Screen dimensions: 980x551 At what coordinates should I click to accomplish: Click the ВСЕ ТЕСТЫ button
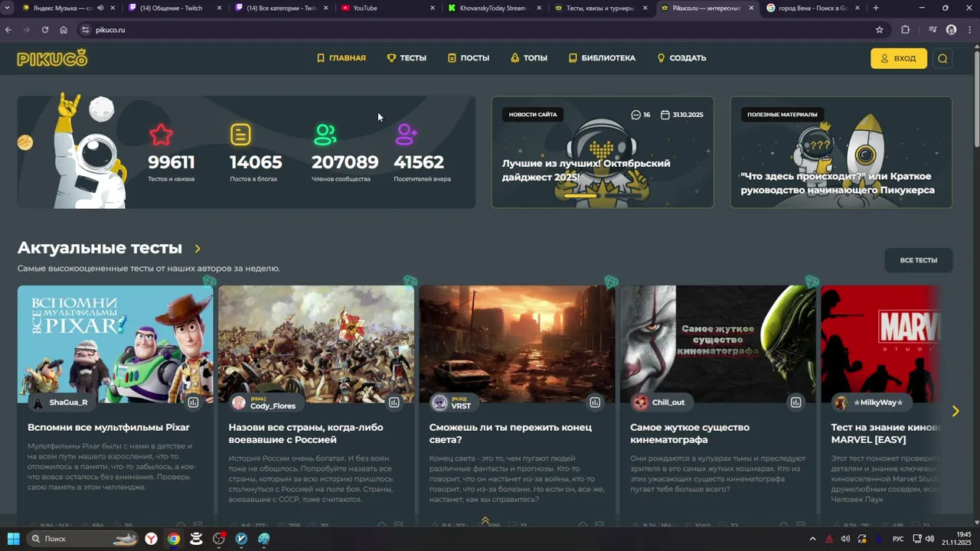918,260
